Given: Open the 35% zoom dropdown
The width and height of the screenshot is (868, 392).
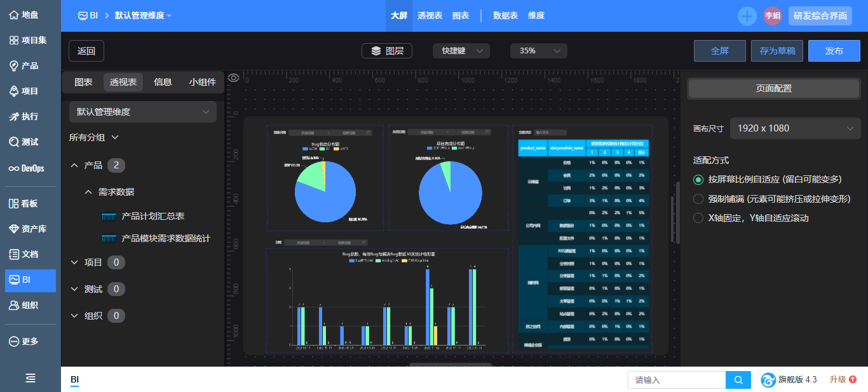Looking at the screenshot, I should pos(539,51).
